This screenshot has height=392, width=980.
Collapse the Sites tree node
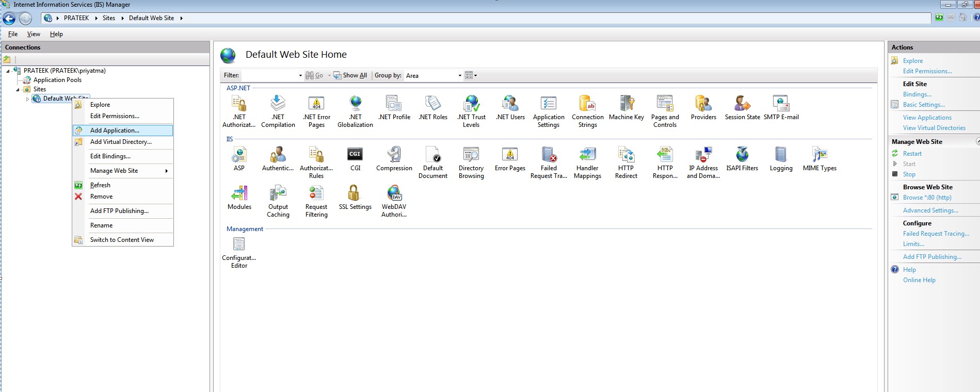[18, 90]
